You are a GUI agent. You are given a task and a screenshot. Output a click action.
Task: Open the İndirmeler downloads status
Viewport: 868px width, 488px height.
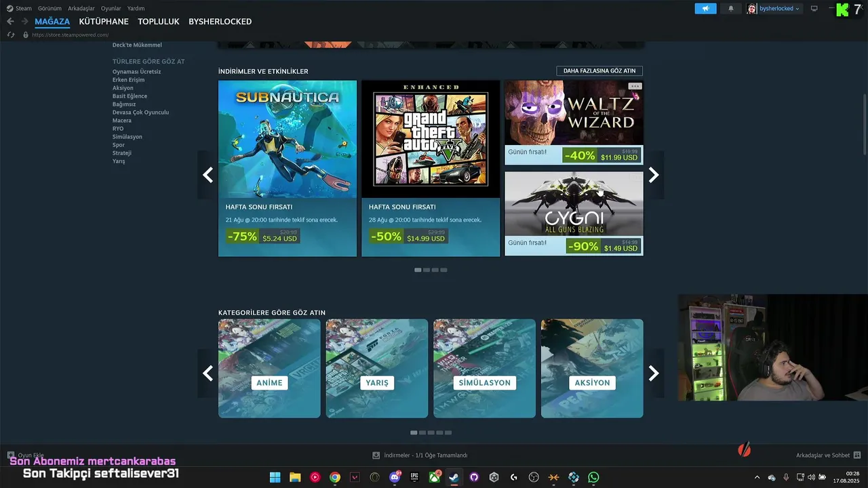click(420, 455)
